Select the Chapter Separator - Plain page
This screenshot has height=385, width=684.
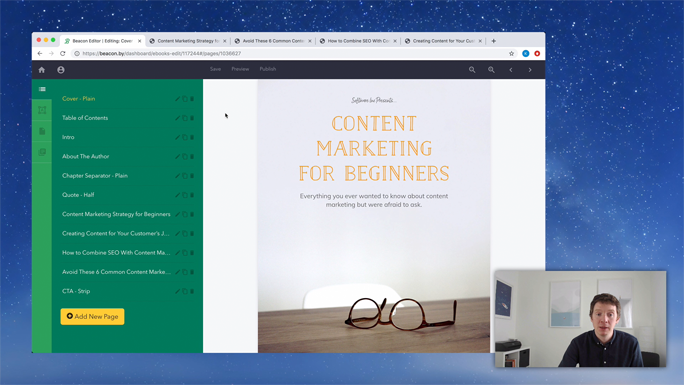pos(95,176)
